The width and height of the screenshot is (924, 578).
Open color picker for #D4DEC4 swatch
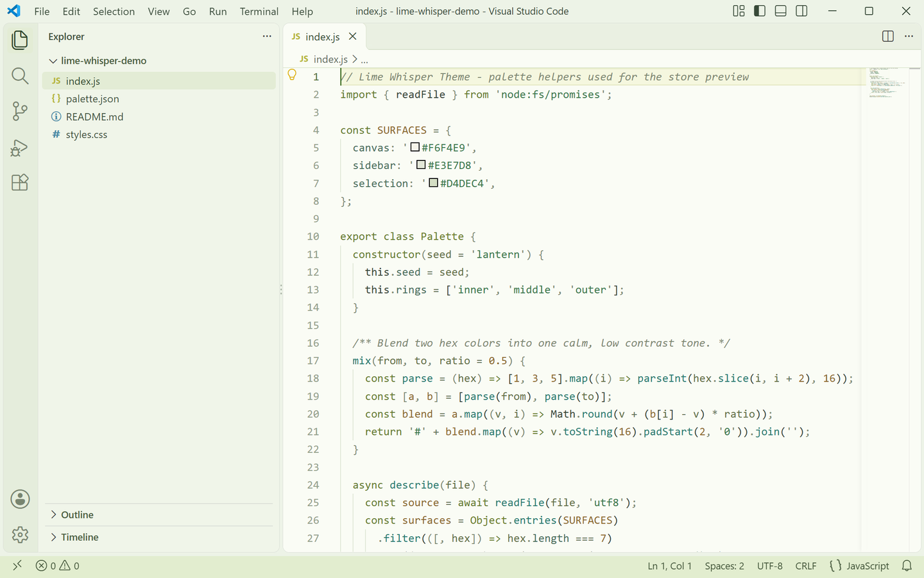point(434,183)
